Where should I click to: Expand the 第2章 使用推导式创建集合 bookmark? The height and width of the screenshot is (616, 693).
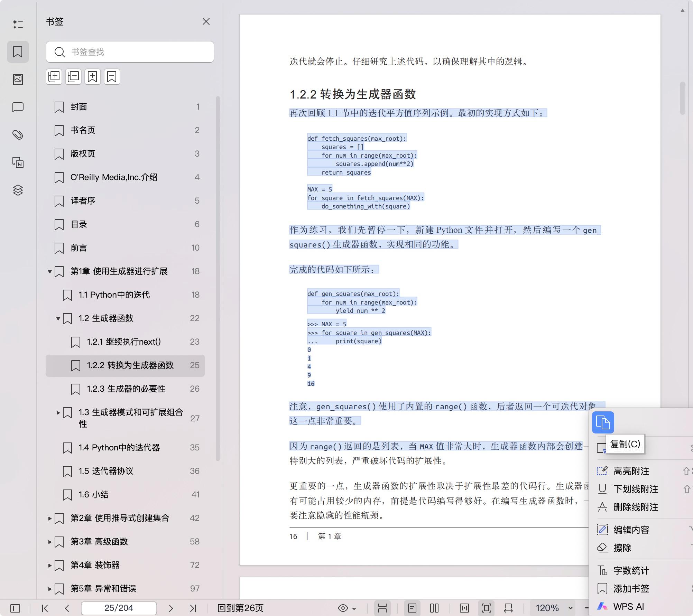tap(49, 518)
